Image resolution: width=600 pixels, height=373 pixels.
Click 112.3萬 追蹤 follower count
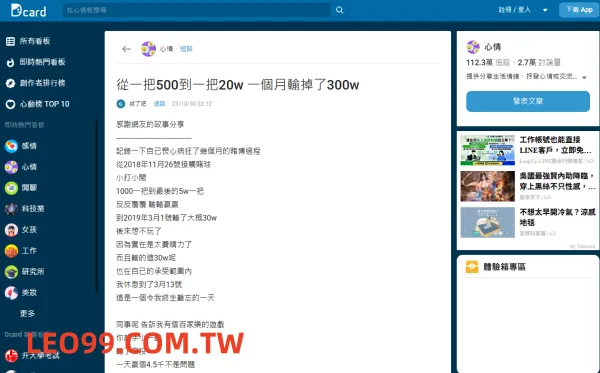(x=488, y=62)
